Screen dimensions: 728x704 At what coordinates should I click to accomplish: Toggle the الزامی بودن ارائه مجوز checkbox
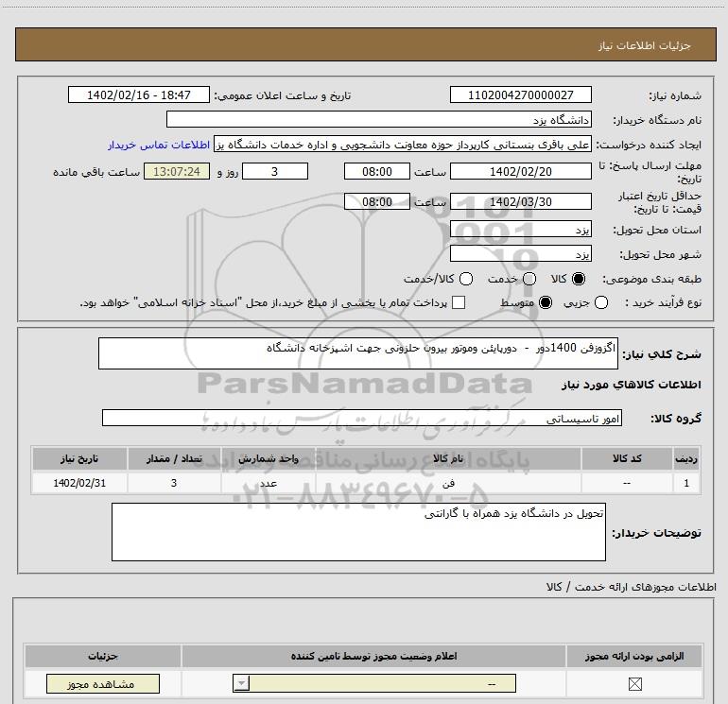(634, 683)
